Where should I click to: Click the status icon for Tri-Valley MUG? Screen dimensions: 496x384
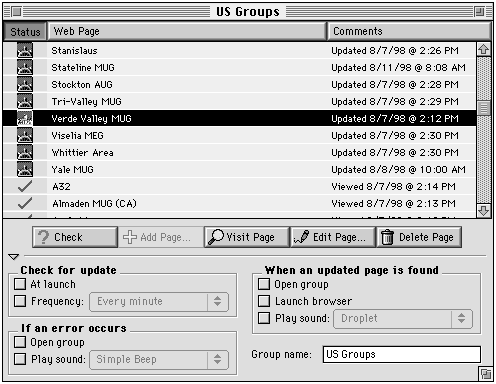click(x=25, y=101)
